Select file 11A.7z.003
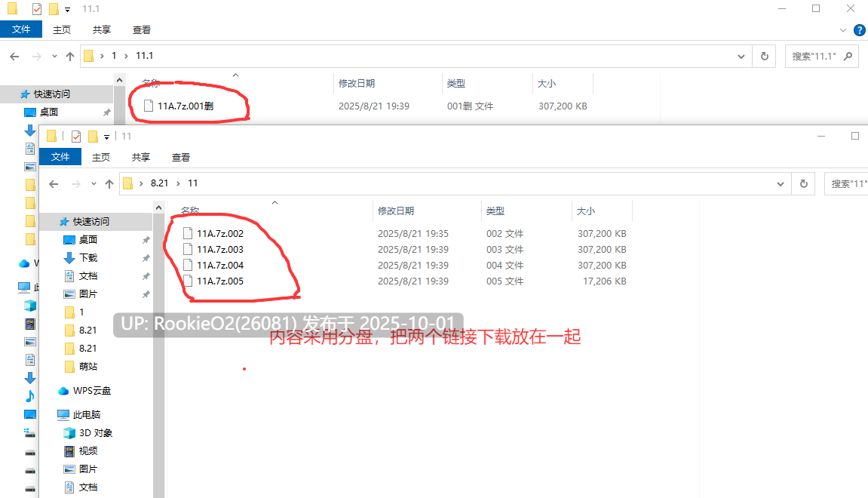868x498 pixels. tap(219, 249)
